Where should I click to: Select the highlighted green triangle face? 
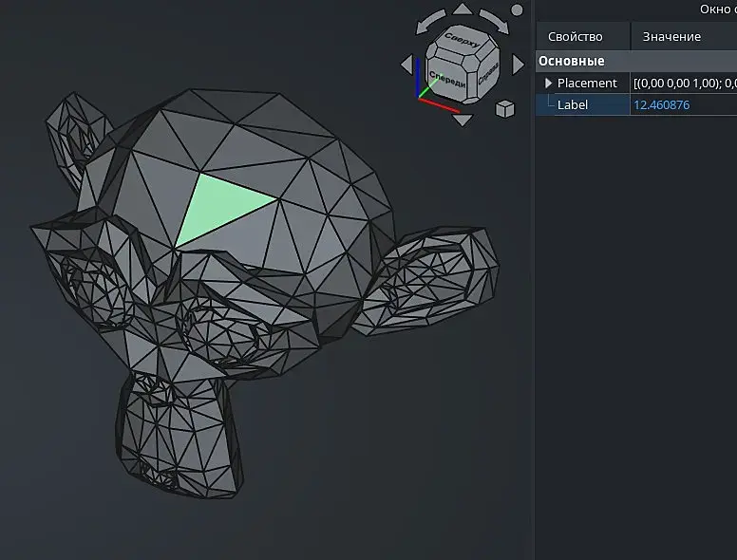pos(217,207)
